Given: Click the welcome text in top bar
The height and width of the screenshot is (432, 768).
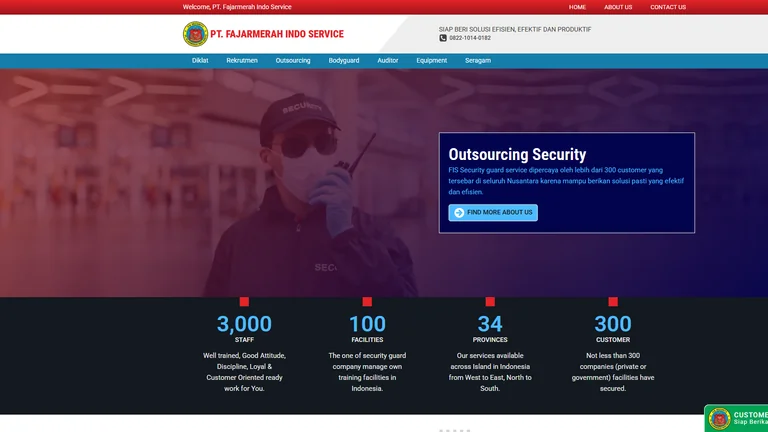Looking at the screenshot, I should point(237,7).
